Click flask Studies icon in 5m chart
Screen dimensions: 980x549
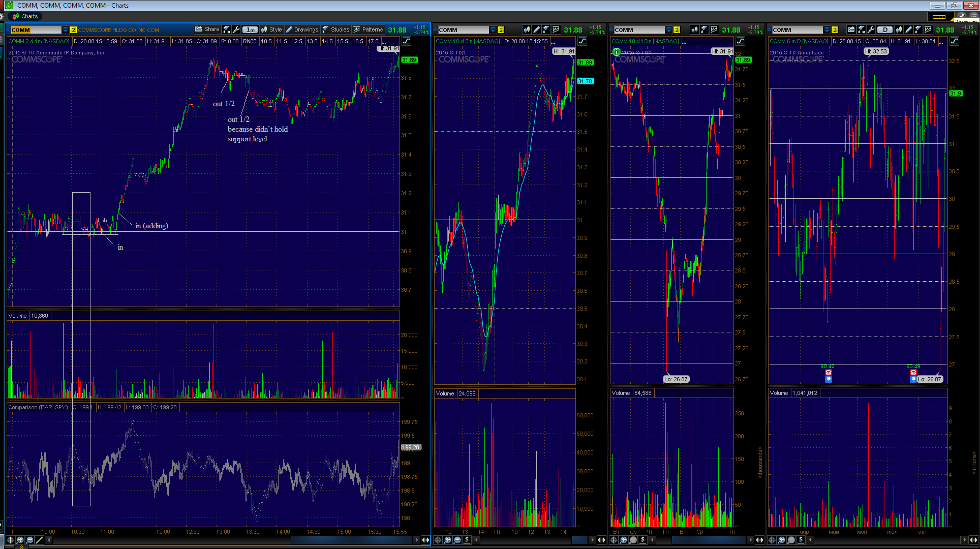[546, 29]
